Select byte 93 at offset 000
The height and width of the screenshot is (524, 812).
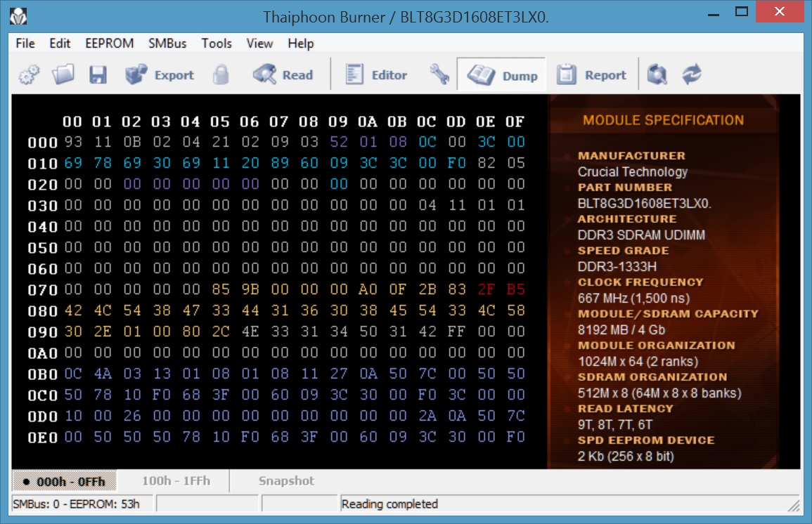tap(73, 142)
